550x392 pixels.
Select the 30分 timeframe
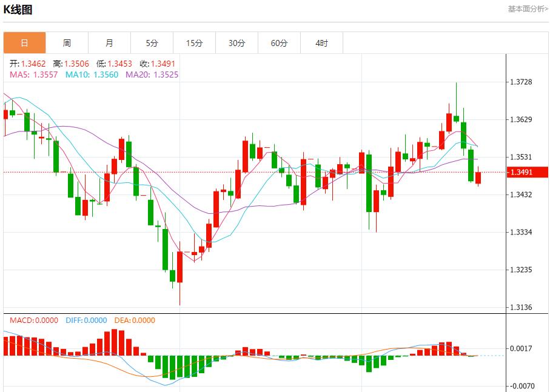[237, 42]
